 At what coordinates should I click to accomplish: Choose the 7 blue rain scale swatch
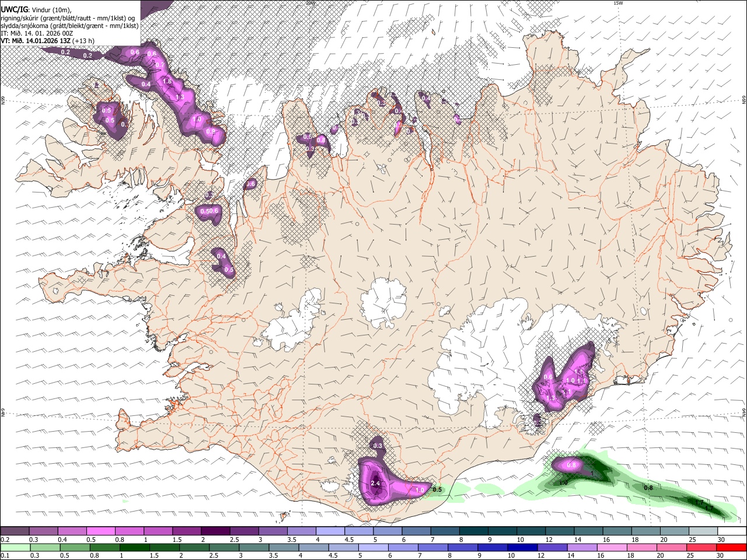(x=433, y=547)
